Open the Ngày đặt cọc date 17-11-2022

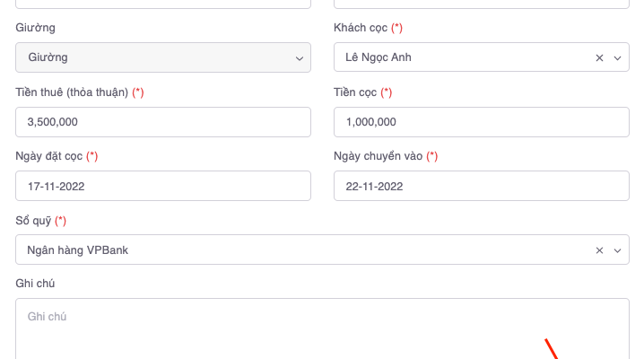163,187
